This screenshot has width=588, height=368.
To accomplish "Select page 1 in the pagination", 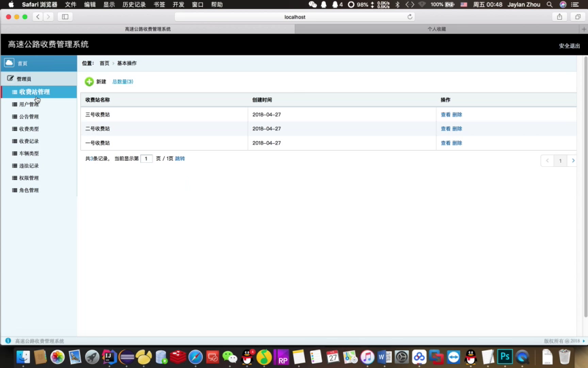I will (560, 161).
